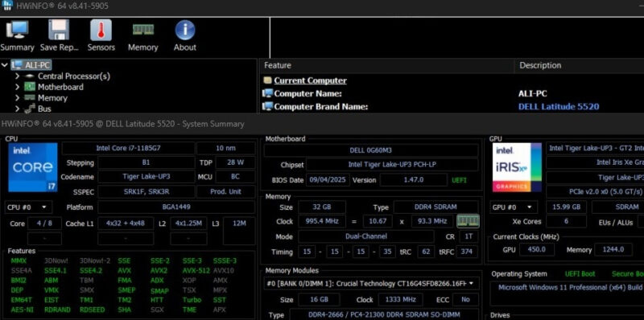The height and width of the screenshot is (320, 644).
Task: Open the GPU #0 dropdown
Action: point(514,207)
